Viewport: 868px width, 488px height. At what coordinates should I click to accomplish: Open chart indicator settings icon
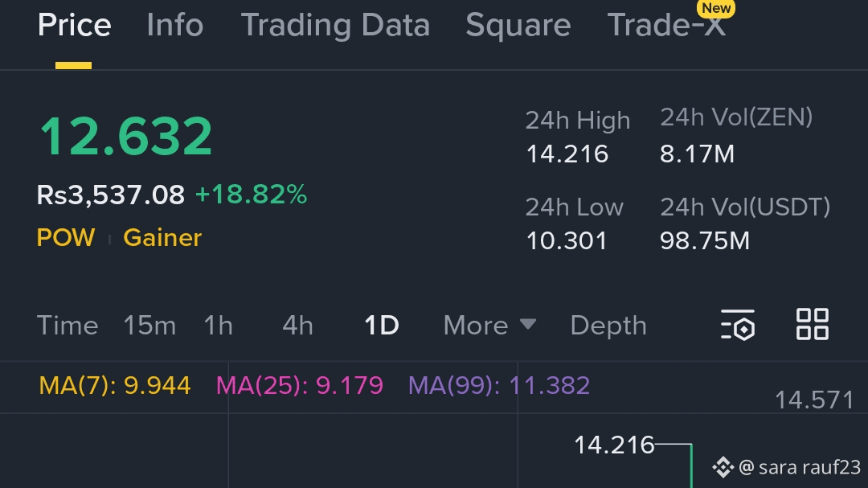coord(737,325)
